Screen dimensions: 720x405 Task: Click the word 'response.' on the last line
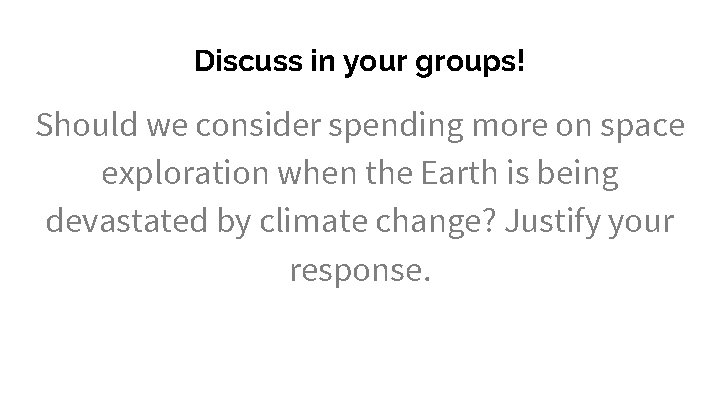(x=360, y=270)
